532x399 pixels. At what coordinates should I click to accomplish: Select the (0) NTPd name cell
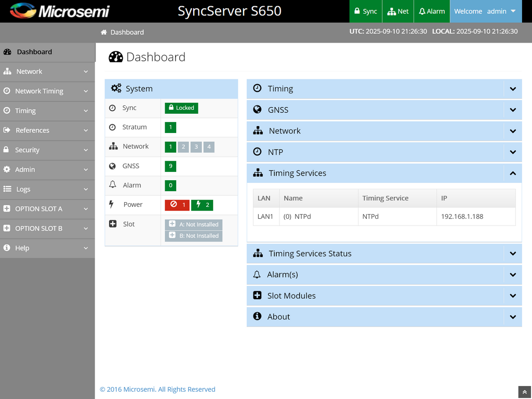318,217
